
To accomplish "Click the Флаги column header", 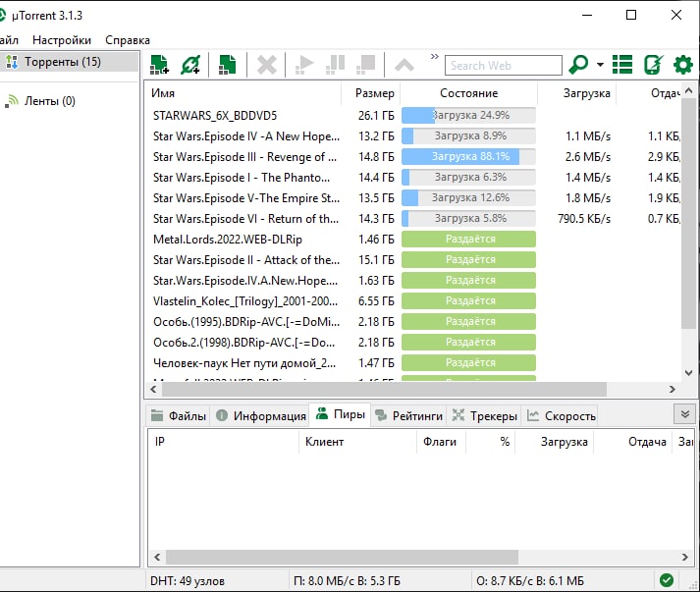I will click(x=440, y=442).
